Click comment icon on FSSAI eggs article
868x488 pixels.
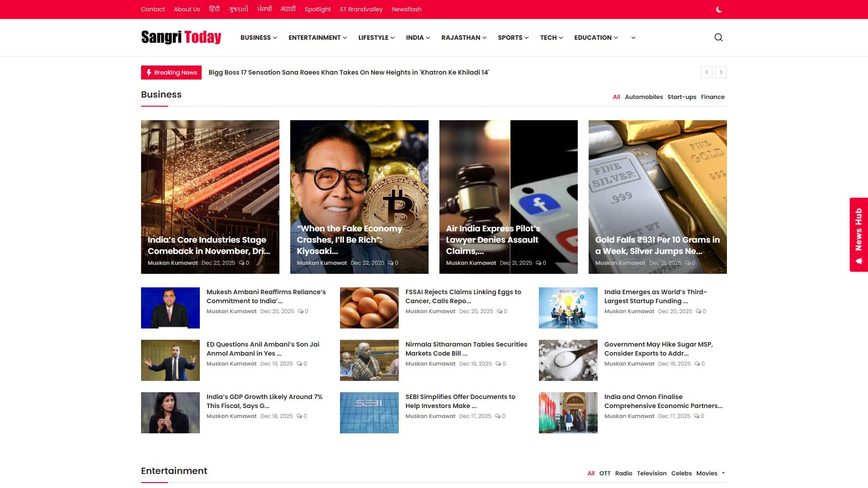point(500,311)
